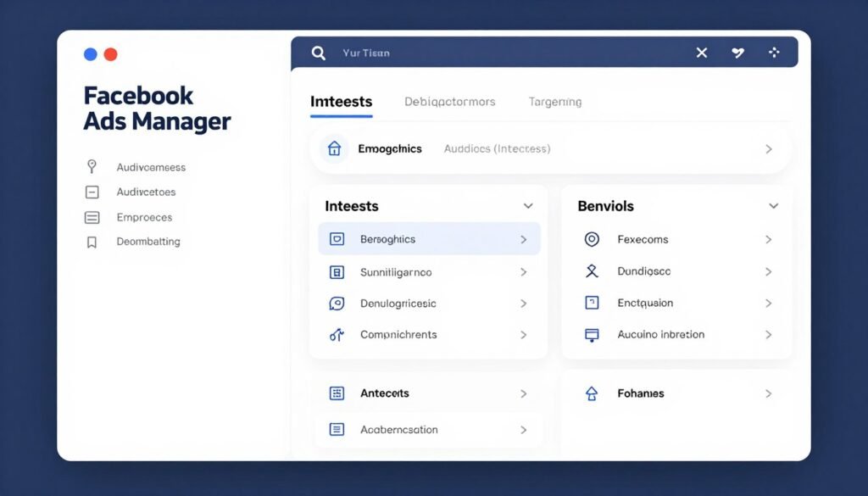The width and height of the screenshot is (868, 496).
Task: Expand the Emogelnics Audiocs row arrow
Action: click(769, 148)
